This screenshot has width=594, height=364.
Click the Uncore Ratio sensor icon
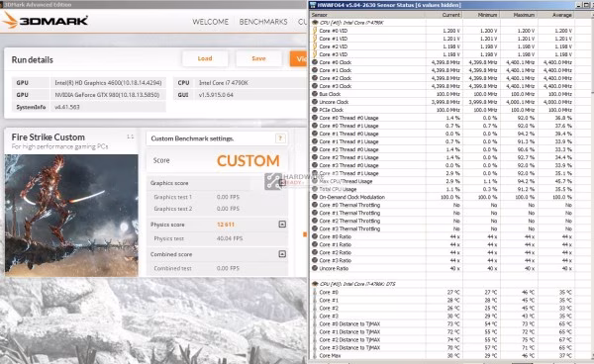(315, 268)
